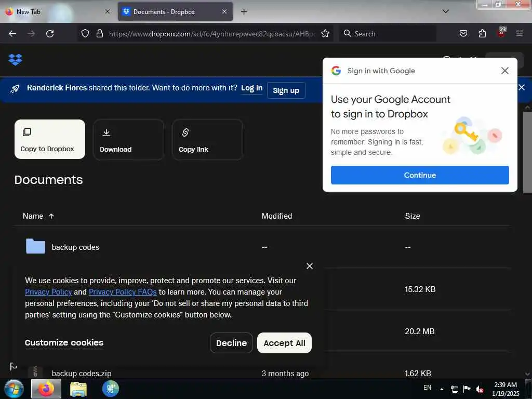Viewport: 532px width, 399px height.
Task: Open a new tab with the plus icon
Action: click(x=244, y=12)
